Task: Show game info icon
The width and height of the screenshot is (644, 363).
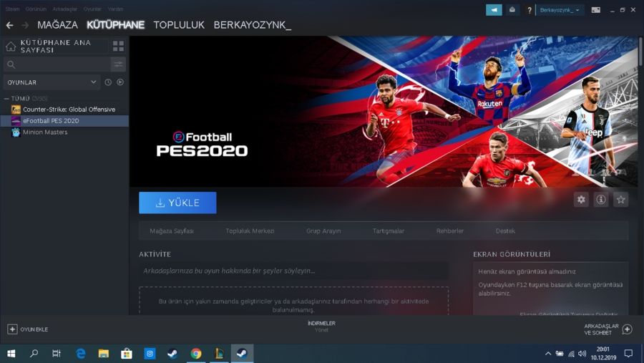Action: (x=601, y=200)
